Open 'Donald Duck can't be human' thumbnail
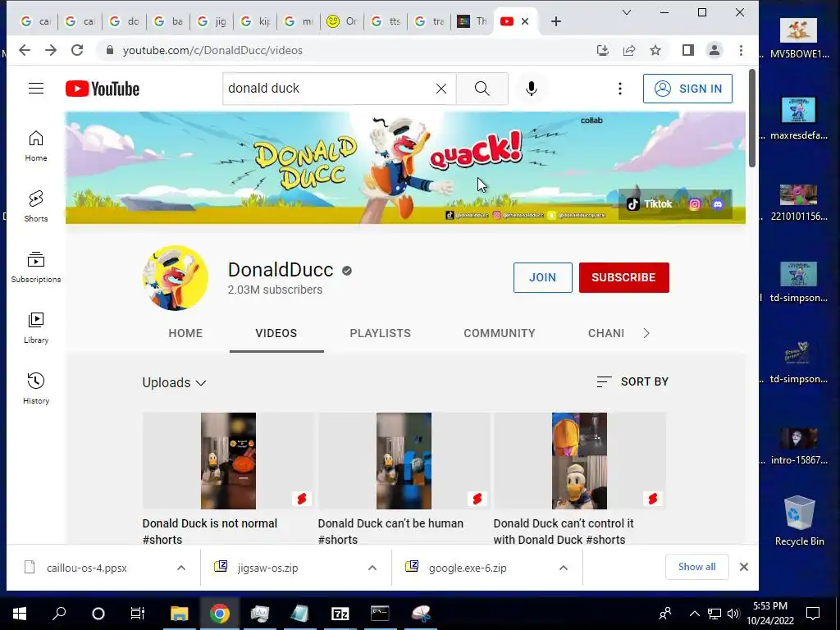Image resolution: width=840 pixels, height=630 pixels. 404,461
